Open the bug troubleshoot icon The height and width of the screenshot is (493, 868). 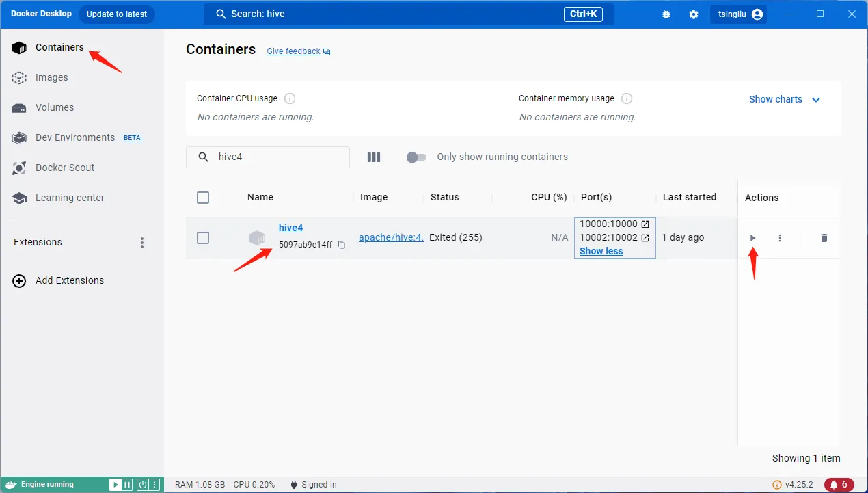point(666,14)
